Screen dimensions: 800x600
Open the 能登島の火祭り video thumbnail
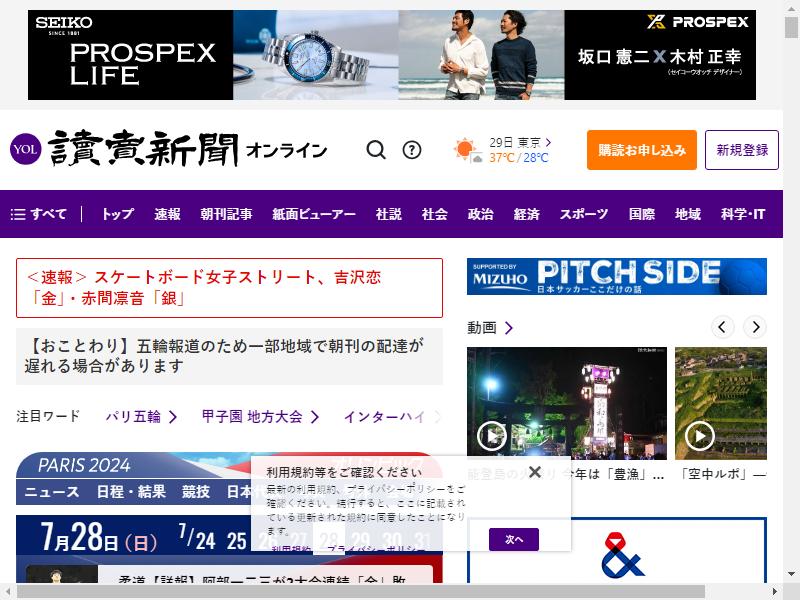566,403
